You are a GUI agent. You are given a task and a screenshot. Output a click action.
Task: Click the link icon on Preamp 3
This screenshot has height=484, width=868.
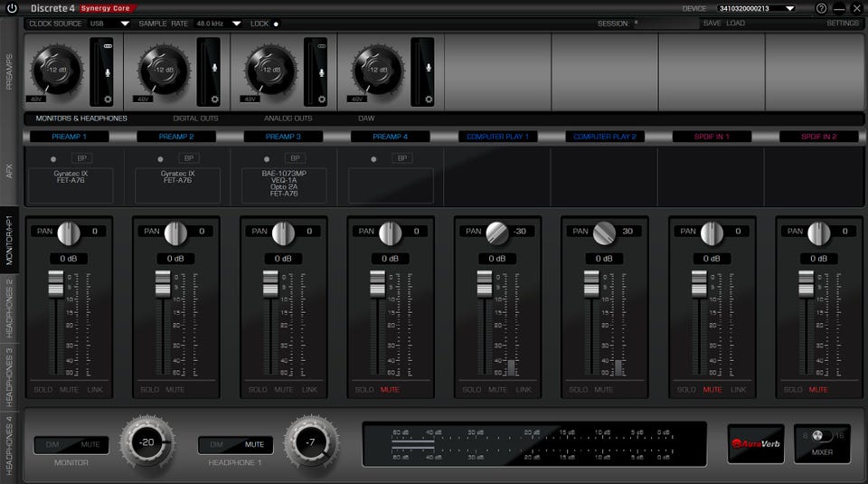[321, 44]
